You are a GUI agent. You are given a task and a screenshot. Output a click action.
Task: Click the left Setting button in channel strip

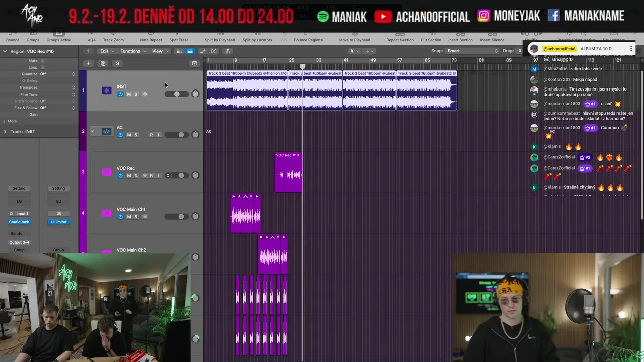(19, 188)
